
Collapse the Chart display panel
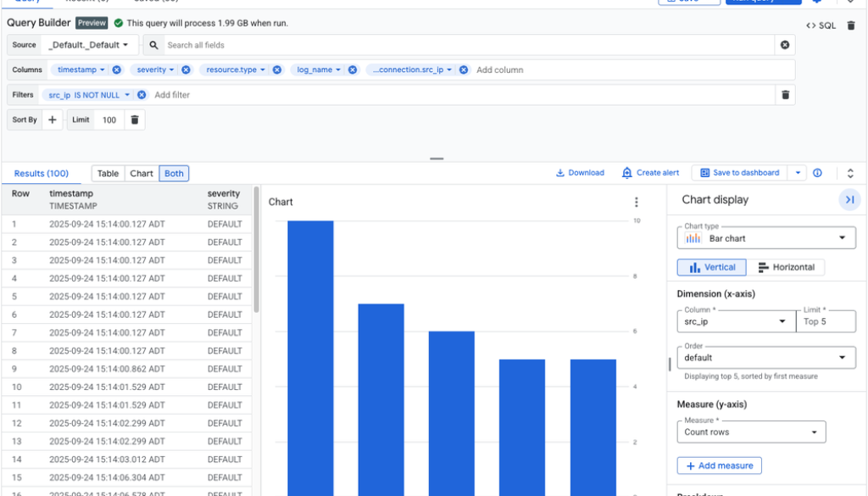851,199
